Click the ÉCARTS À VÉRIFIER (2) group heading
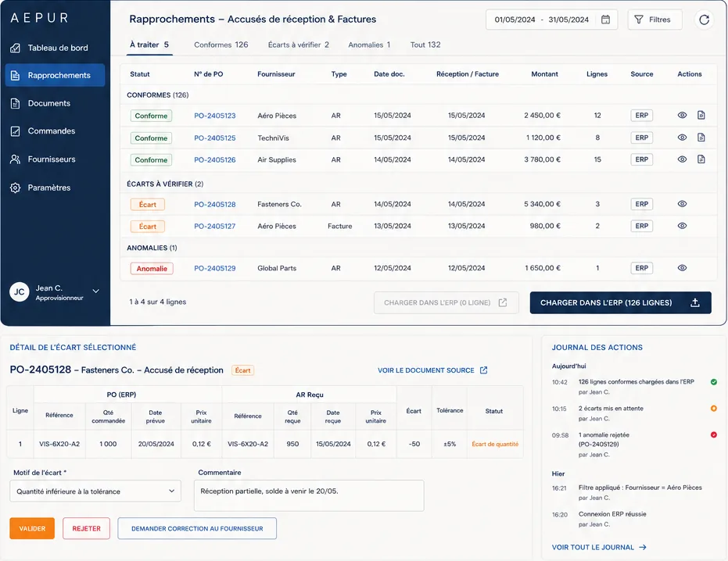This screenshot has width=728, height=561. coord(165,184)
